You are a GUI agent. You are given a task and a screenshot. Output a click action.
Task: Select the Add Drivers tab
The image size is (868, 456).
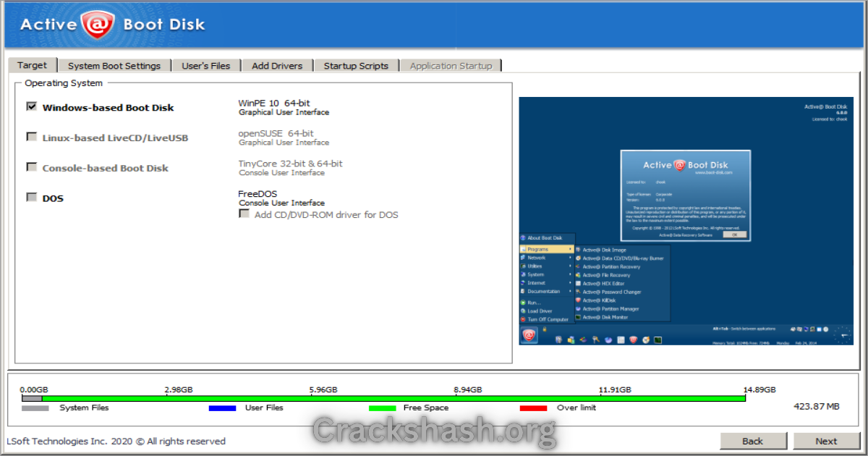(277, 65)
